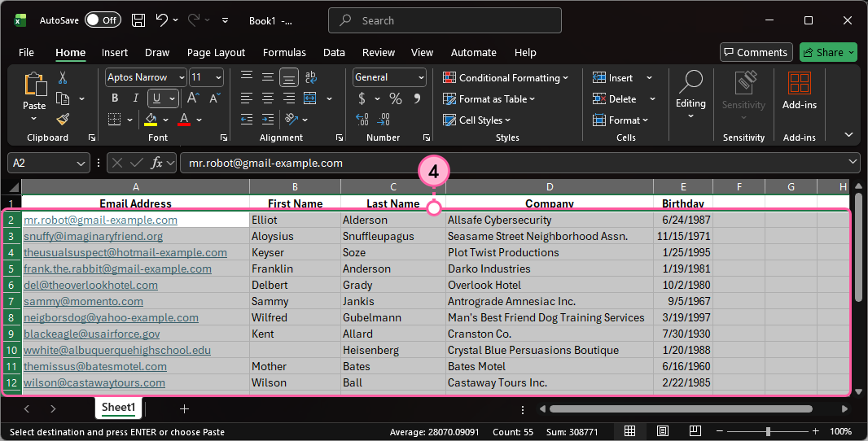
Task: Select the Sheet1 worksheet tab
Action: (118, 408)
